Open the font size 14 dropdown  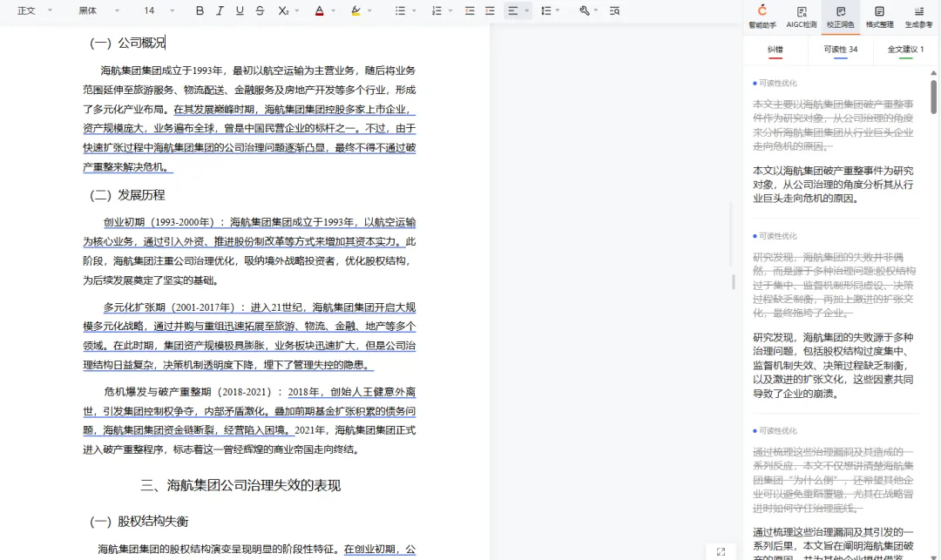point(159,10)
